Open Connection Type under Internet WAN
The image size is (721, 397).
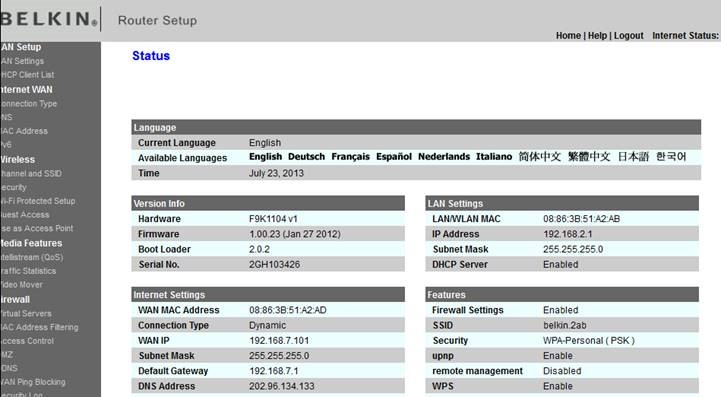tap(29, 104)
